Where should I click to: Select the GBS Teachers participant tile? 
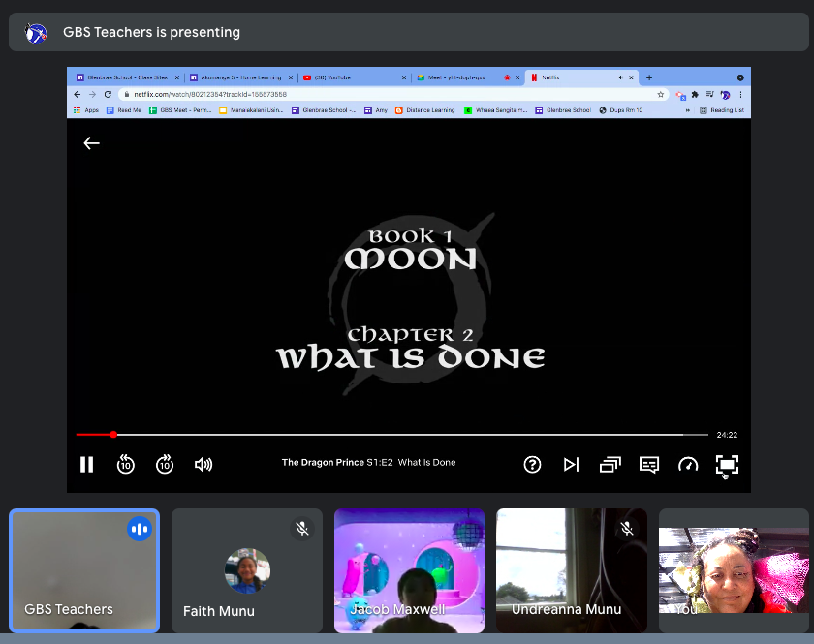click(x=84, y=570)
